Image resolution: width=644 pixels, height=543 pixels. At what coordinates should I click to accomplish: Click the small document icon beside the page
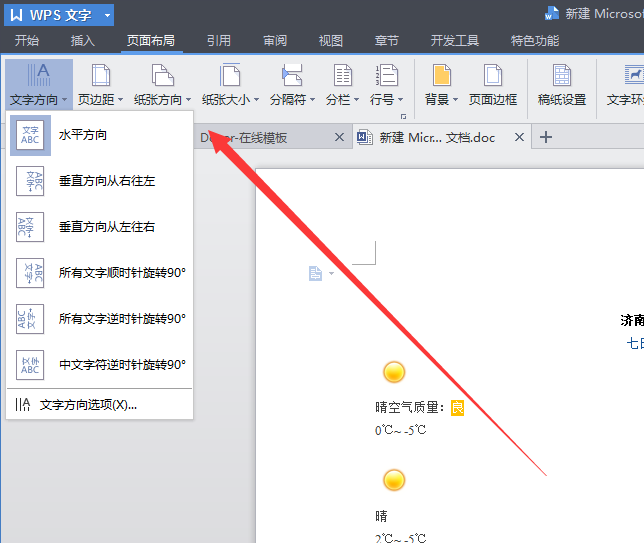point(315,274)
